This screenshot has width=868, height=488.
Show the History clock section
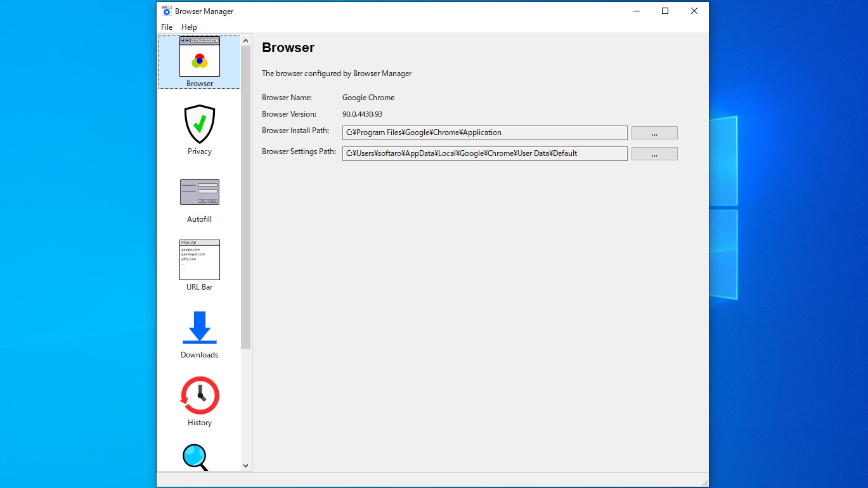click(200, 401)
